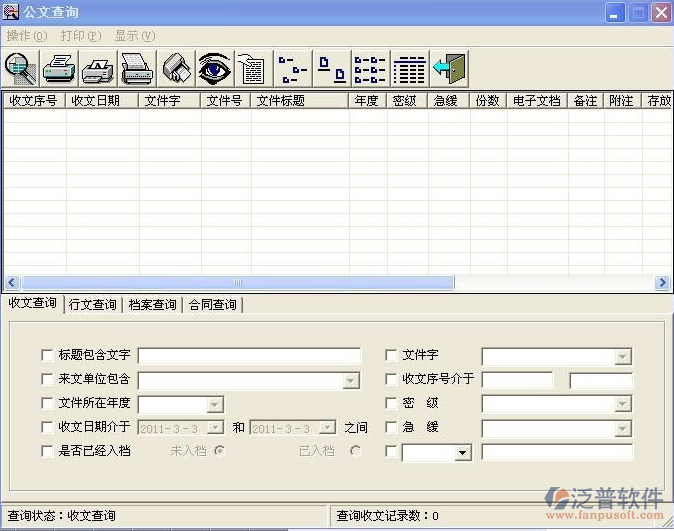Click the magnifying glass search icon
The height and width of the screenshot is (531, 674).
[21, 68]
